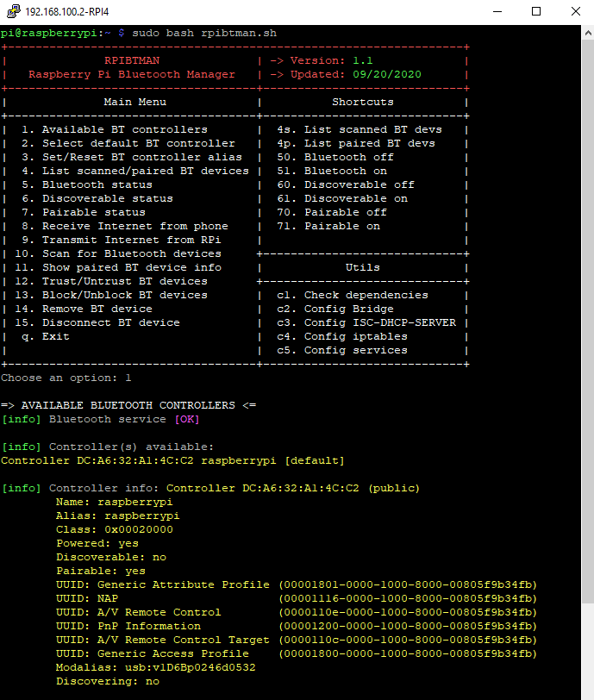Click the PuTTY icon in title bar
Image resolution: width=594 pixels, height=700 pixels.
click(x=14, y=11)
